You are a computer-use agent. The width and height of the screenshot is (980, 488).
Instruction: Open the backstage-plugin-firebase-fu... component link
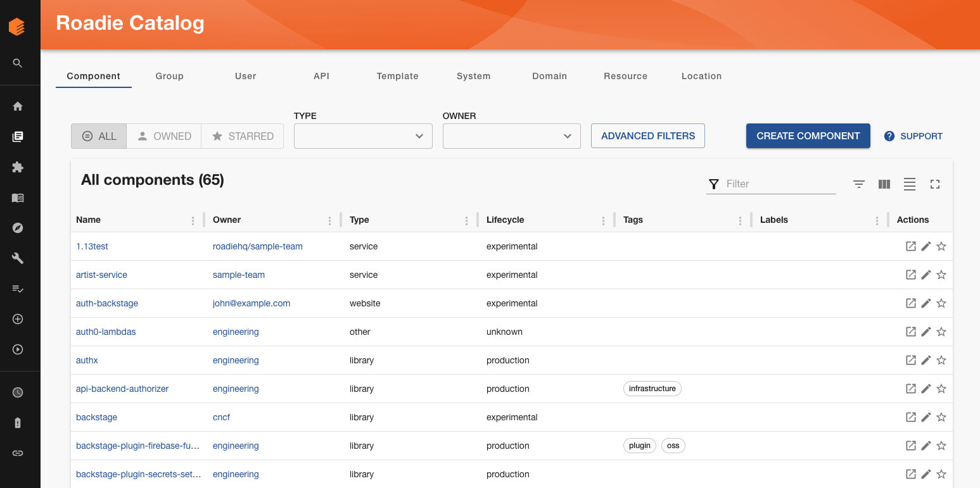(137, 446)
